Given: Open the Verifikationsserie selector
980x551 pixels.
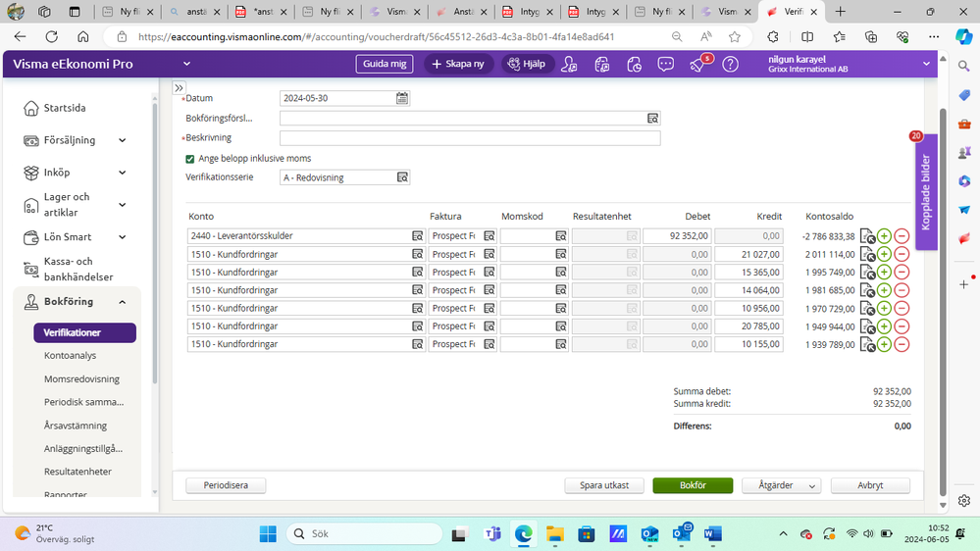Looking at the screenshot, I should click(x=401, y=177).
